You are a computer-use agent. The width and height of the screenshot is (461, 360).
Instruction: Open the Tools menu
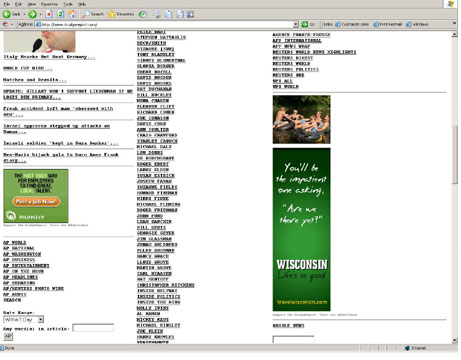(68, 4)
